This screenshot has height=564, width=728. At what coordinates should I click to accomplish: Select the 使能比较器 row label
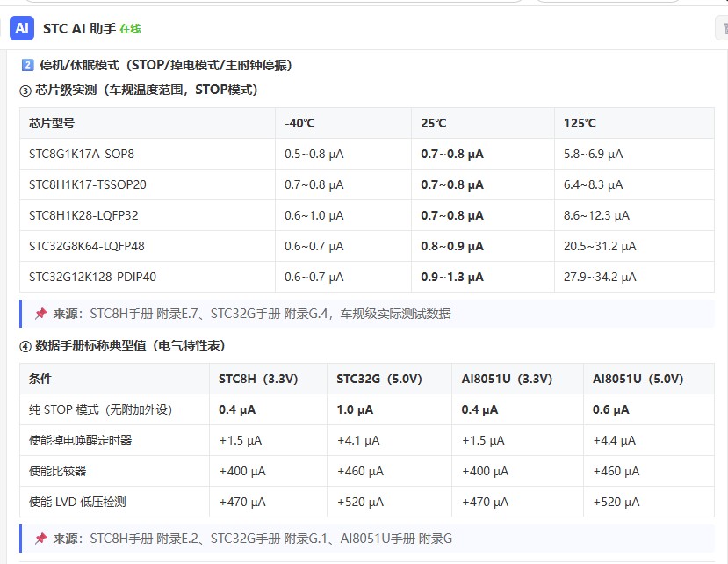pyautogui.click(x=58, y=471)
